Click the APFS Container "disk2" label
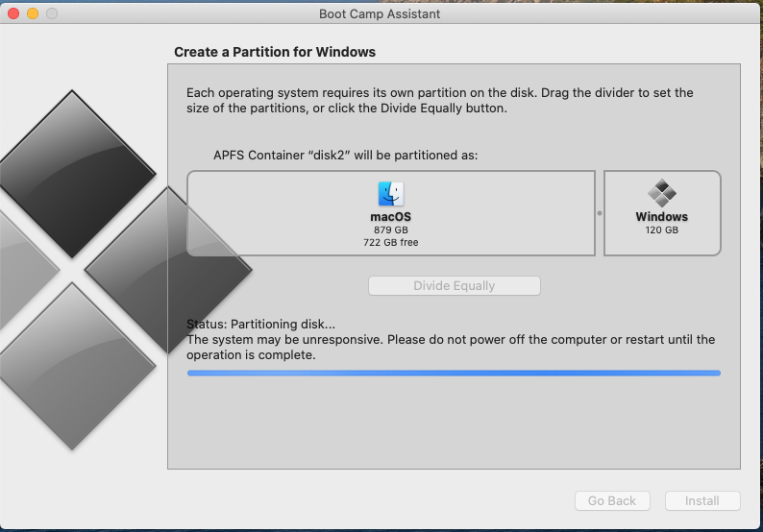Screen dimensions: 763x532 point(346,156)
